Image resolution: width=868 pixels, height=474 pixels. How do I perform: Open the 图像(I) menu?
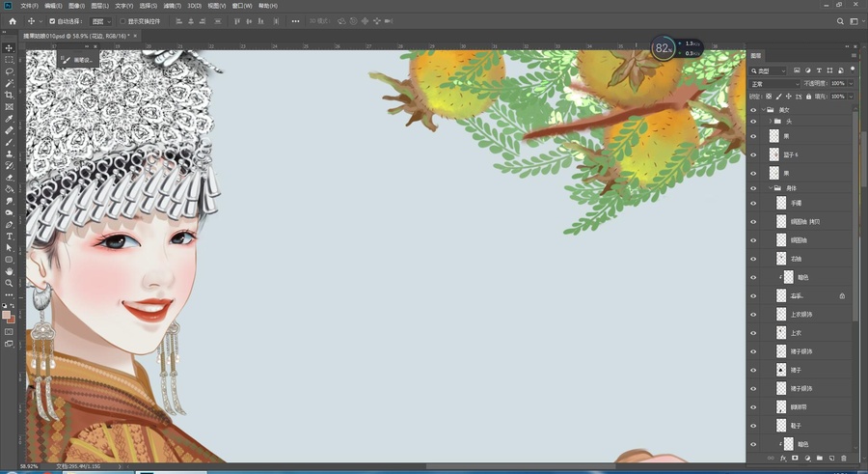point(76,6)
